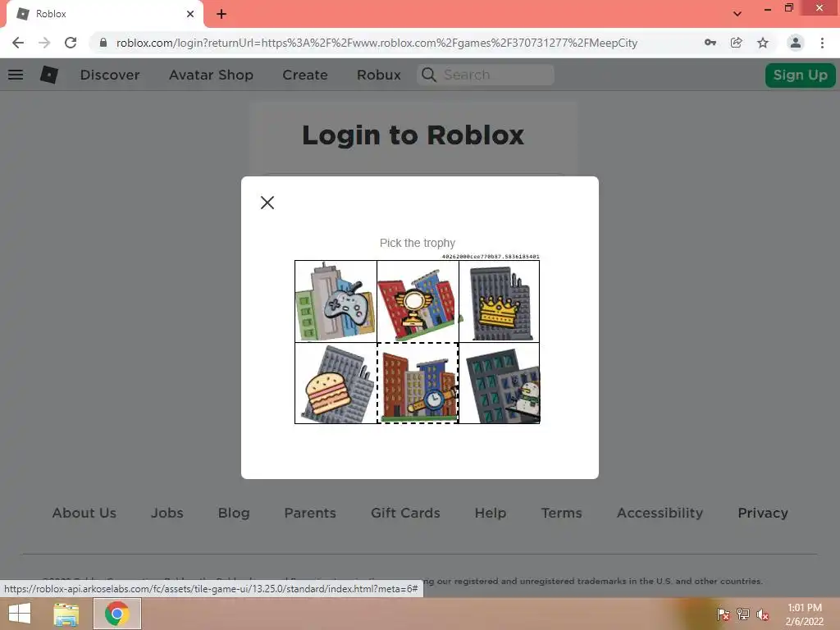This screenshot has width=840, height=630.
Task: Click the network tray icon
Action: point(743,614)
